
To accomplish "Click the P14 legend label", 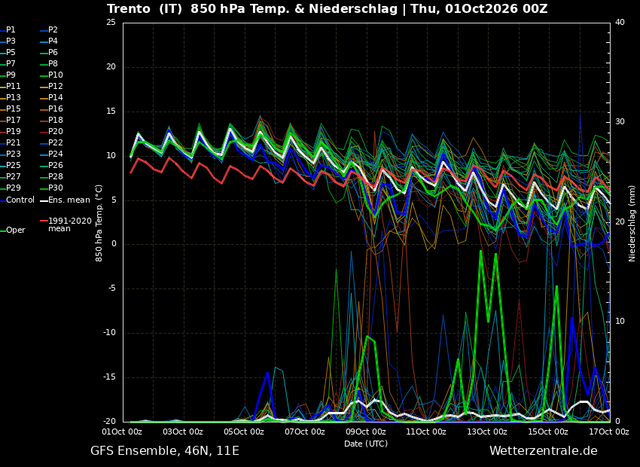I will (56, 98).
